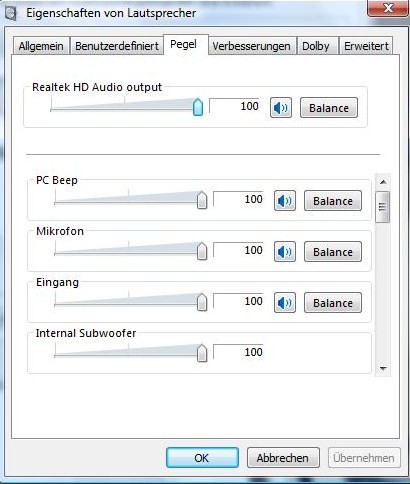Viewport: 410px width, 484px height.
Task: Open Balance for Realtek HD Audio output
Action: pos(329,108)
